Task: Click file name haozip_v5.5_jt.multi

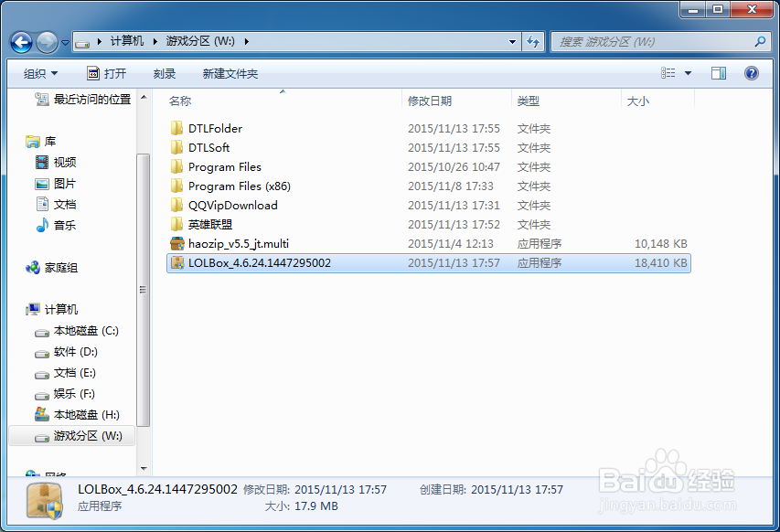Action: point(239,244)
